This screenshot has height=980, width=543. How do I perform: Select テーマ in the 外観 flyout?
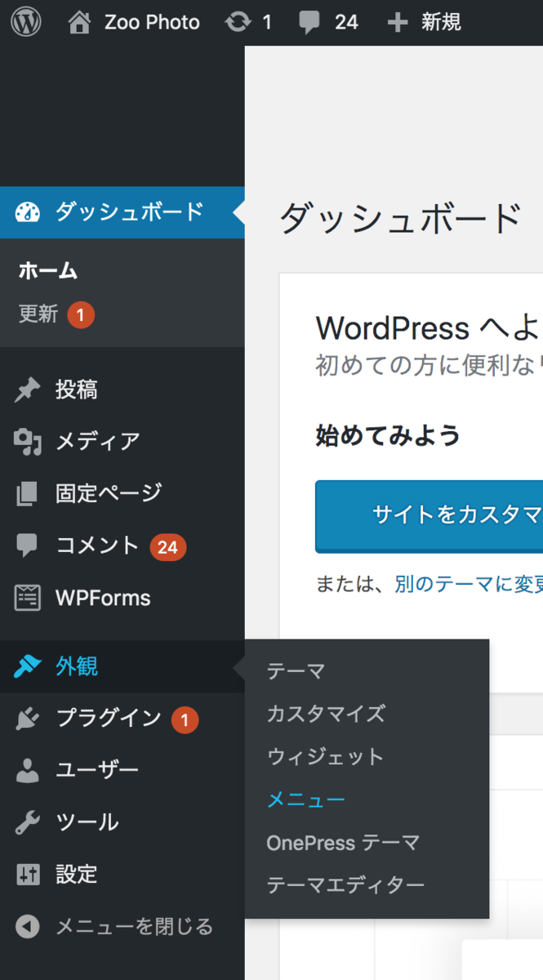pyautogui.click(x=296, y=671)
